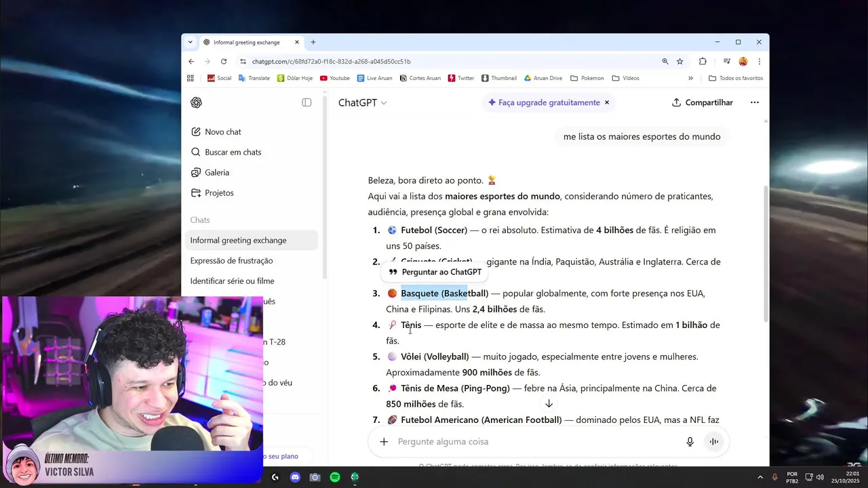Open the media control icon in toolbar

[726, 61]
